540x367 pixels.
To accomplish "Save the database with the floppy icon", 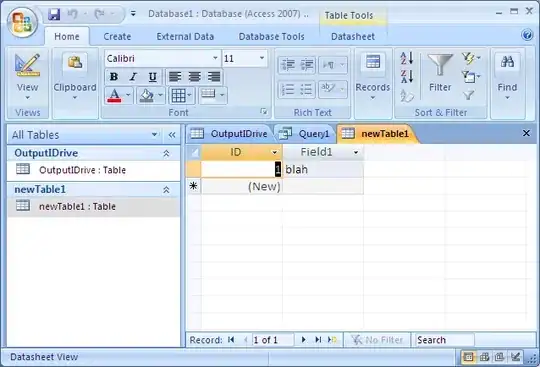I will click(54, 14).
